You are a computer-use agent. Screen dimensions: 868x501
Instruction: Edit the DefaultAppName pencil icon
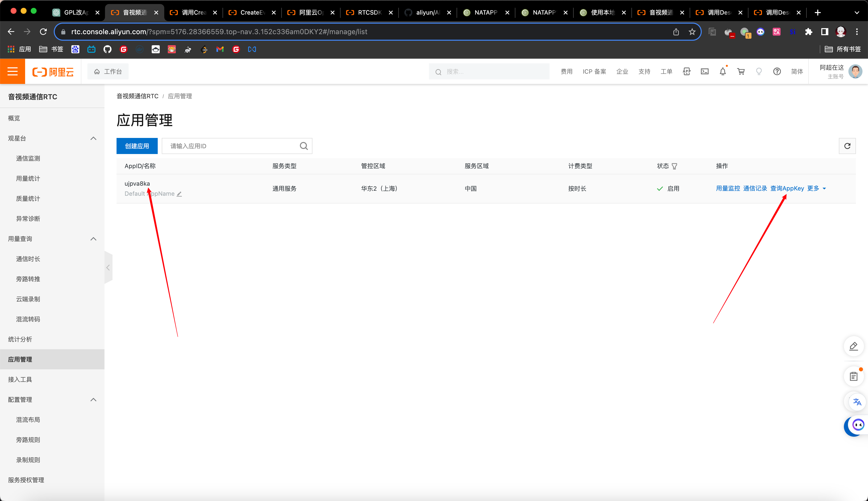tap(179, 194)
